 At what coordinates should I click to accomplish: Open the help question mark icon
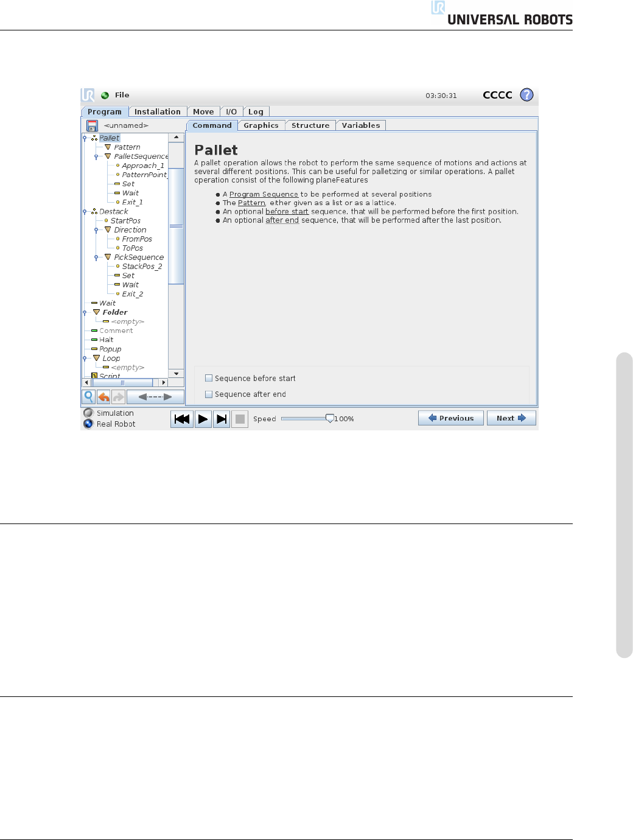[x=527, y=95]
